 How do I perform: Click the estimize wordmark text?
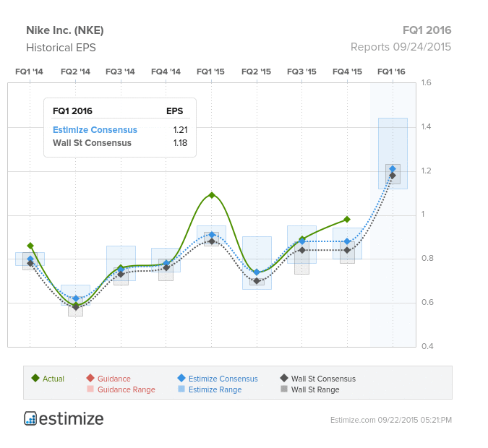point(72,419)
